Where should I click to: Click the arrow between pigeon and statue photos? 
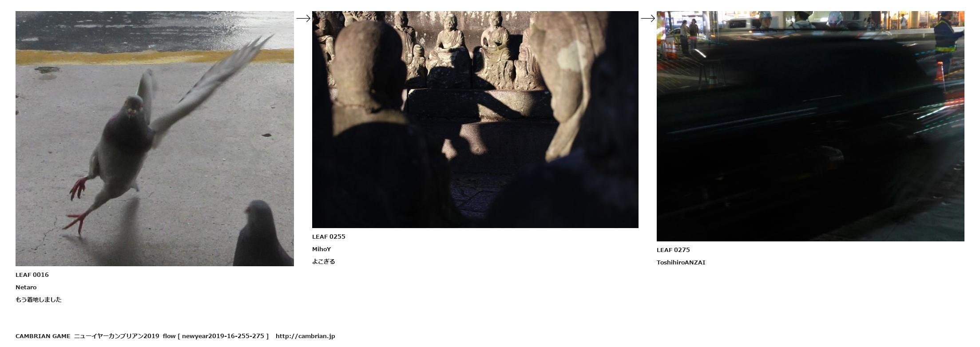(303, 18)
